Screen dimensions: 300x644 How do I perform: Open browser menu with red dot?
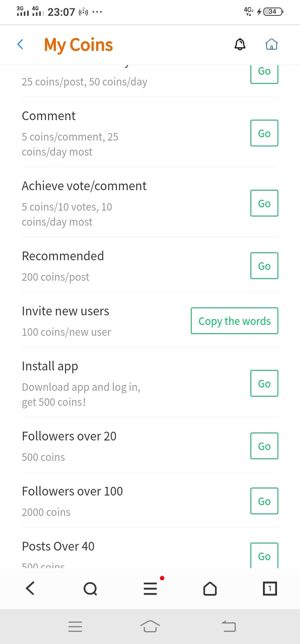pos(150,589)
